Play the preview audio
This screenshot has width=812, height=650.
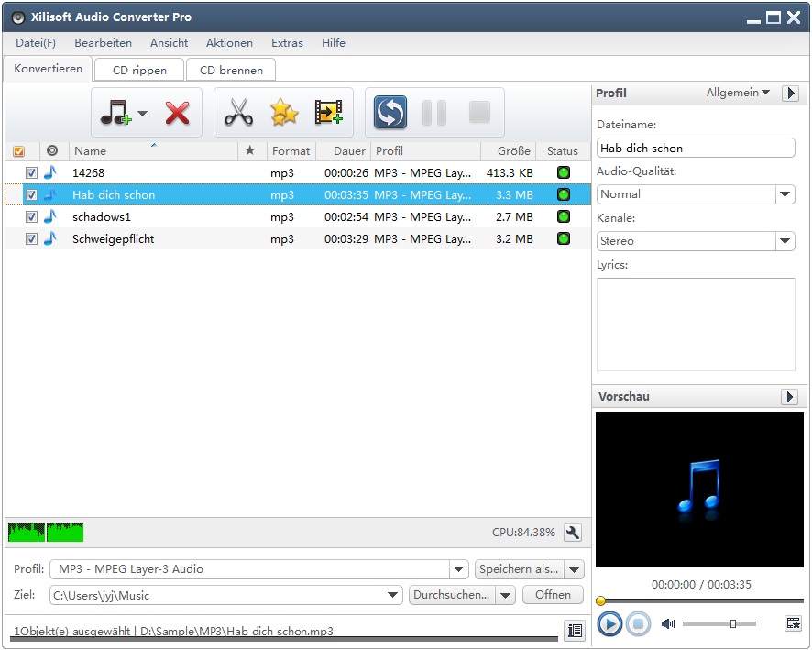pyautogui.click(x=609, y=623)
